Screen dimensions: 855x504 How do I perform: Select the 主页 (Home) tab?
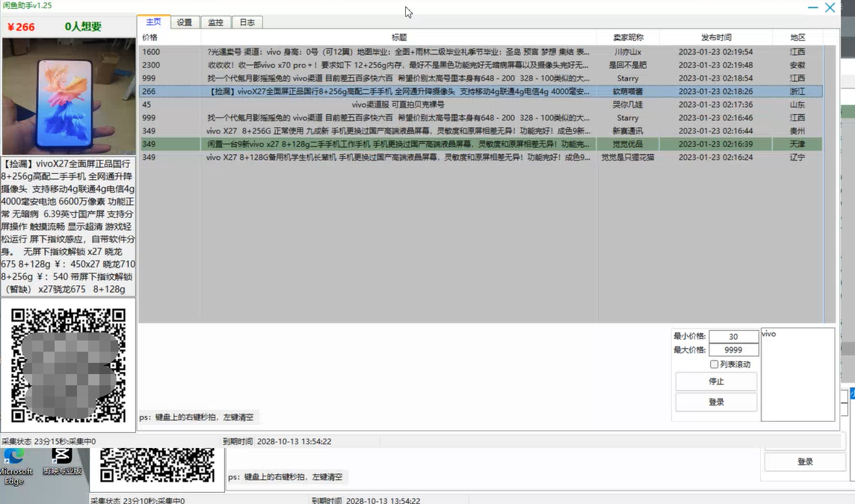[x=154, y=22]
